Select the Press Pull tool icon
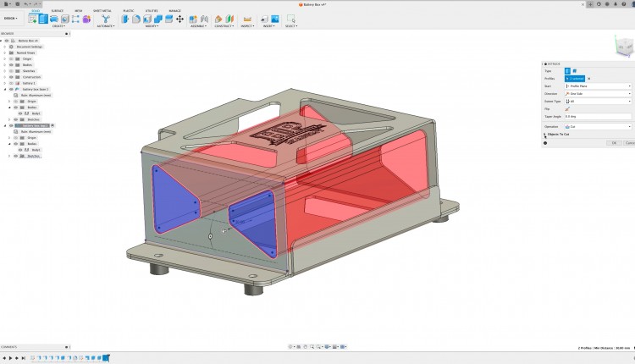The image size is (635, 364). coord(125,19)
